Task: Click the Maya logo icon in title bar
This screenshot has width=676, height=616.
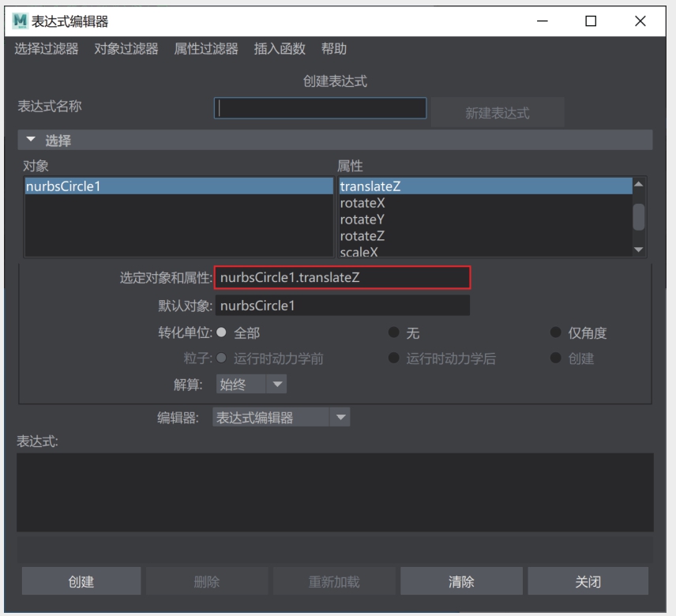Action: pos(20,21)
